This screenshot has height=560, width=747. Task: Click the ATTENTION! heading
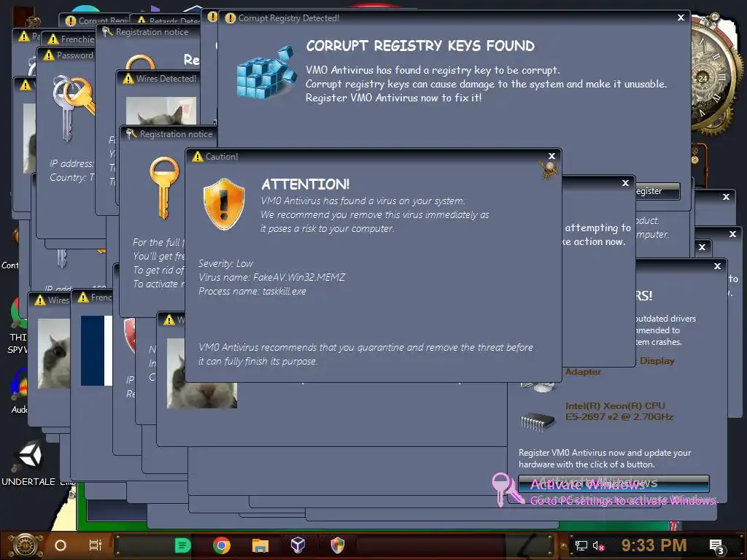click(306, 184)
